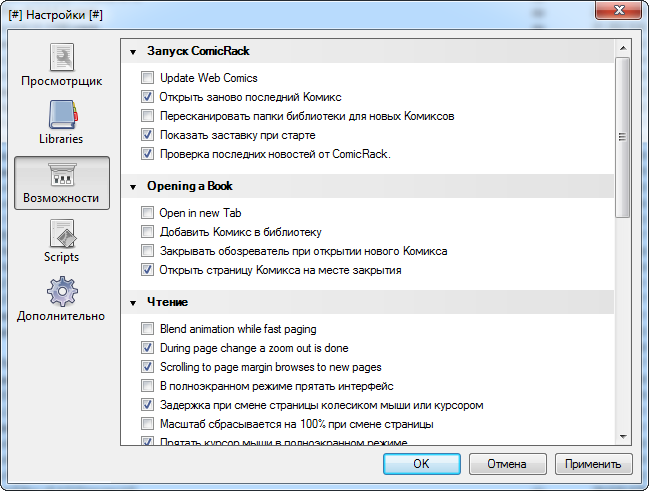Image resolution: width=649 pixels, height=491 pixels.
Task: Collapse the Запуск ComicRack section
Action: (133, 50)
